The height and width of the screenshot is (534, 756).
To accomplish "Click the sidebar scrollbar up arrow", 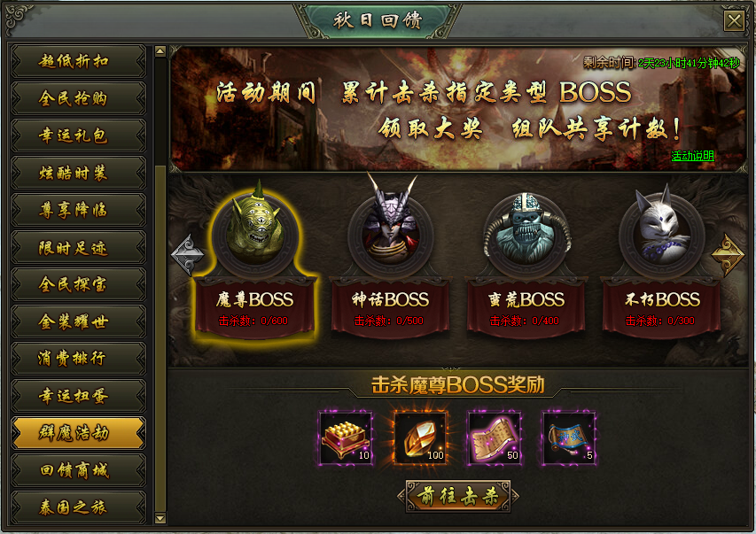I will (x=160, y=51).
